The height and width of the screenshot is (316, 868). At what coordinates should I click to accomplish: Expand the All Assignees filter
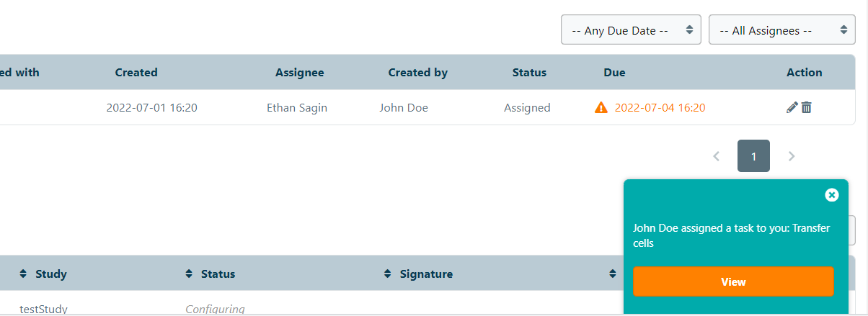pos(782,30)
